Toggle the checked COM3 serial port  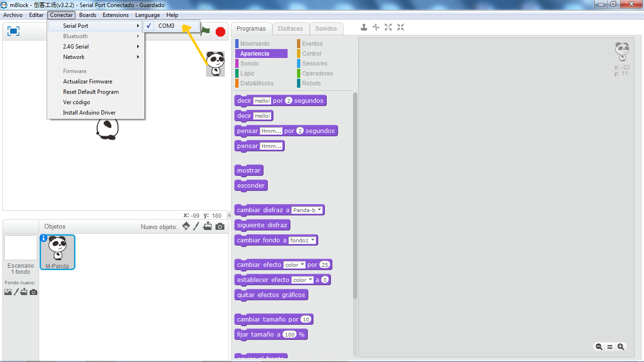click(x=171, y=26)
